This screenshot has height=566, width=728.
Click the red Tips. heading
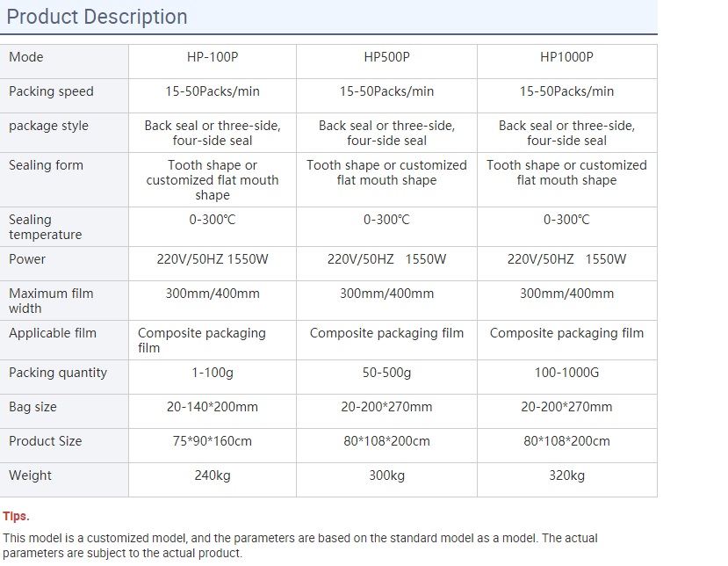(x=17, y=516)
